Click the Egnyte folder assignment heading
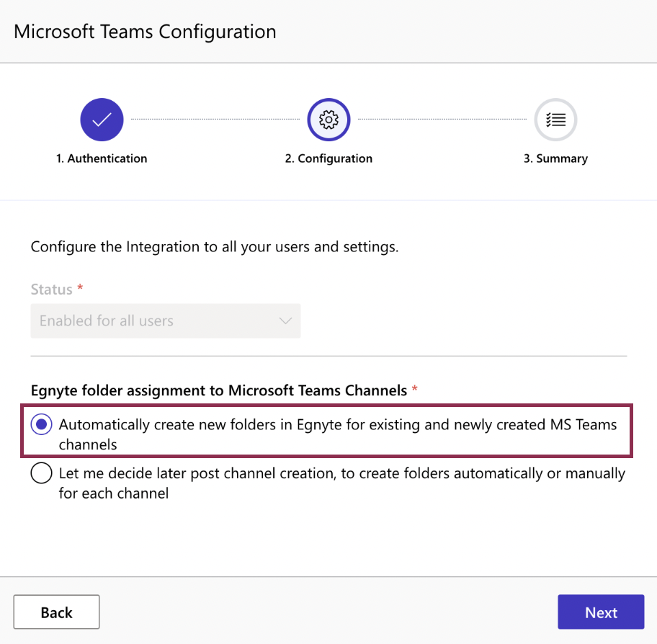 pyautogui.click(x=219, y=390)
